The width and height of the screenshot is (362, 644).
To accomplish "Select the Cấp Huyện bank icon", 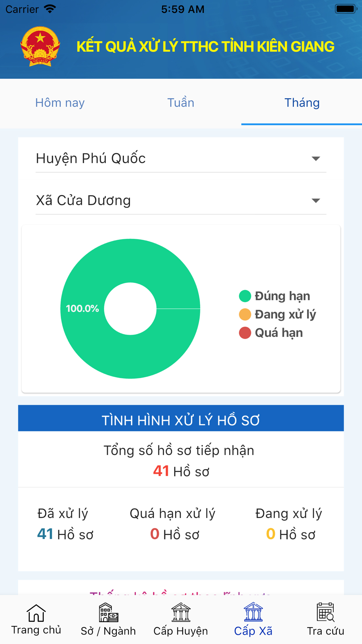I will pos(181,612).
